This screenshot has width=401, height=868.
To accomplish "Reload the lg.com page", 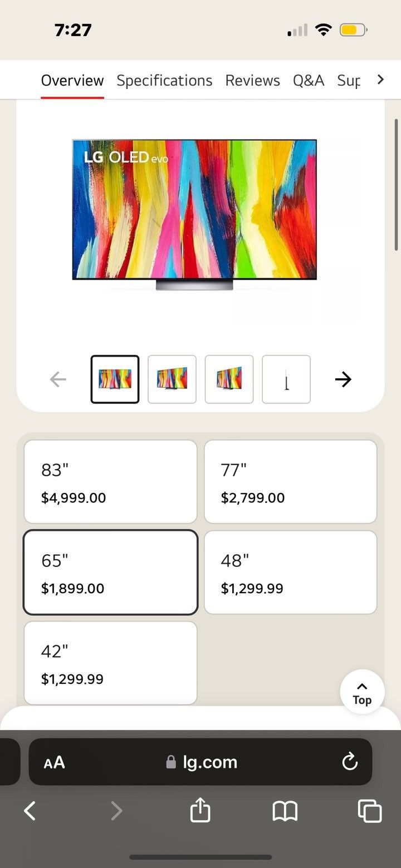I will [x=349, y=762].
